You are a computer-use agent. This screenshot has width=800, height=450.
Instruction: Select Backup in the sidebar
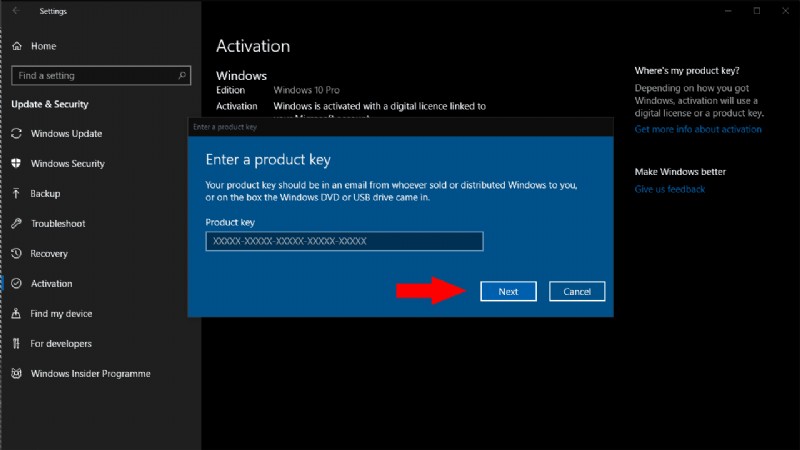(45, 193)
